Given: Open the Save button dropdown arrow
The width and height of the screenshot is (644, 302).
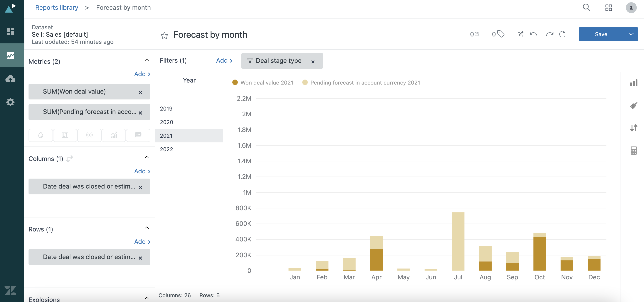Looking at the screenshot, I should (x=631, y=34).
